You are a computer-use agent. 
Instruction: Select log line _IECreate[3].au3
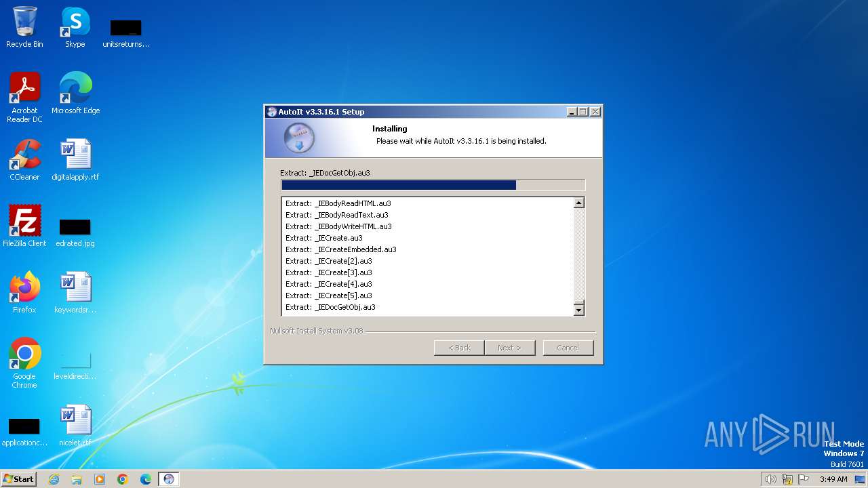pos(329,272)
